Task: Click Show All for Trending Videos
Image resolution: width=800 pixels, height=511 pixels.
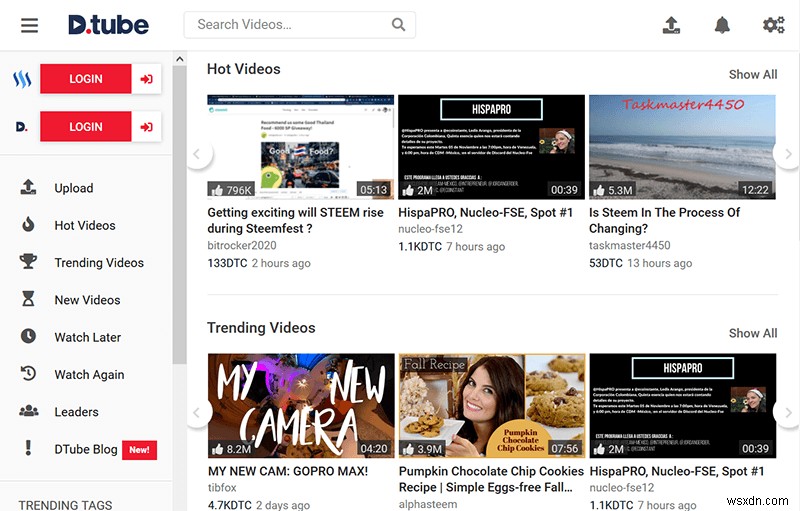Action: click(x=752, y=333)
